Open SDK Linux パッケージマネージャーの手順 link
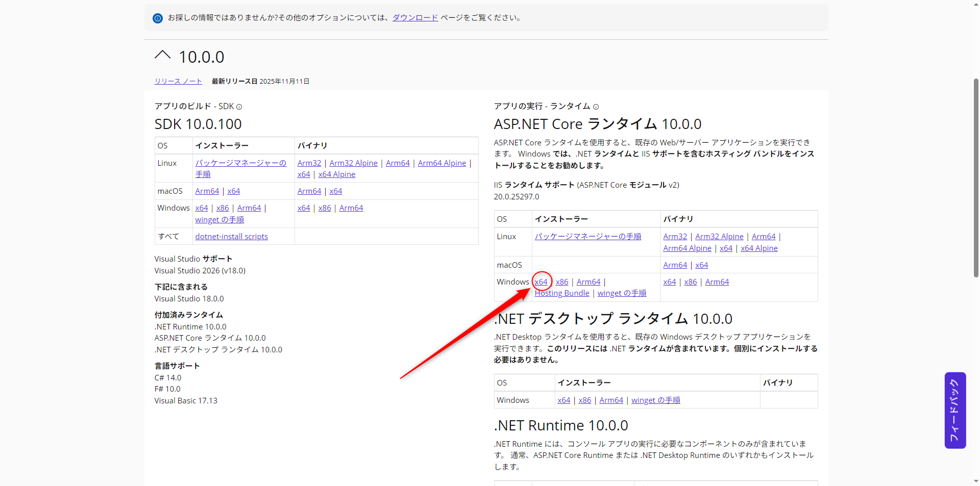Image resolution: width=980 pixels, height=486 pixels. tap(240, 163)
